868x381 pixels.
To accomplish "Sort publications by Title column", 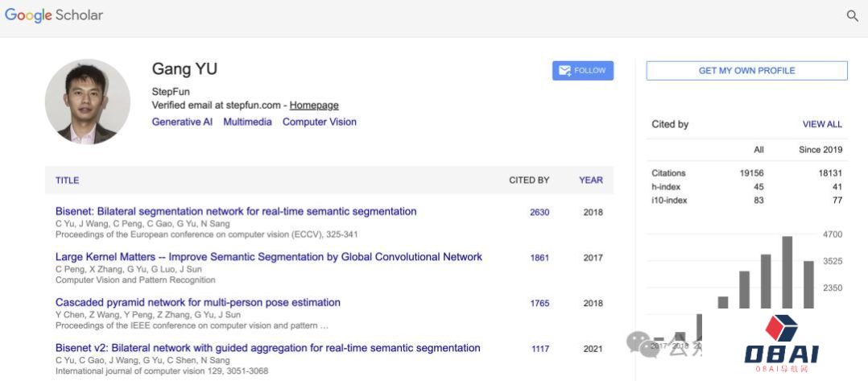I will 67,180.
